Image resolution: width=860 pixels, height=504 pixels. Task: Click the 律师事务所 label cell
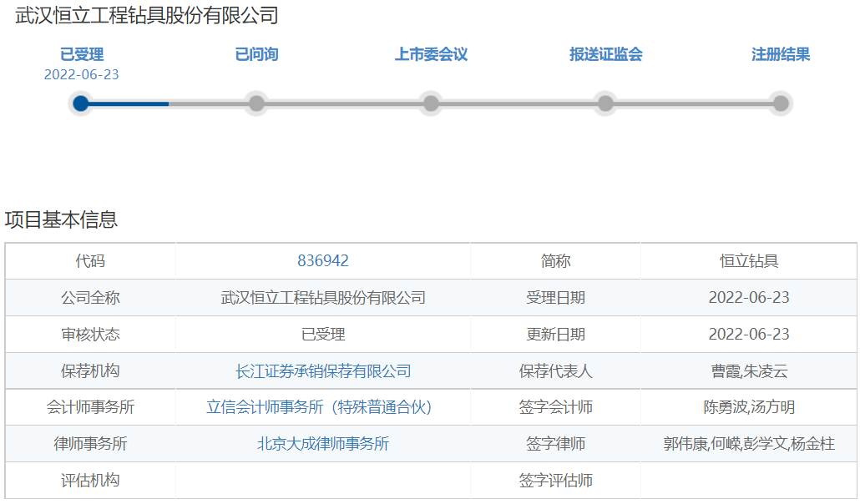tap(90, 444)
